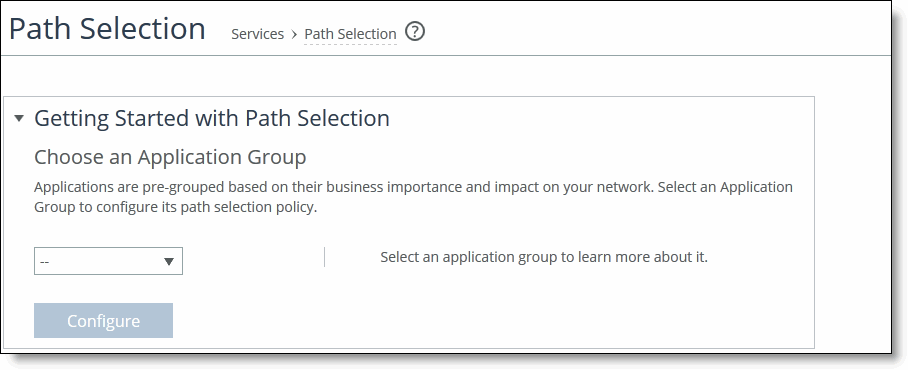Click 'Group to configure its path selection policy' line
908x370 pixels.
coord(175,207)
